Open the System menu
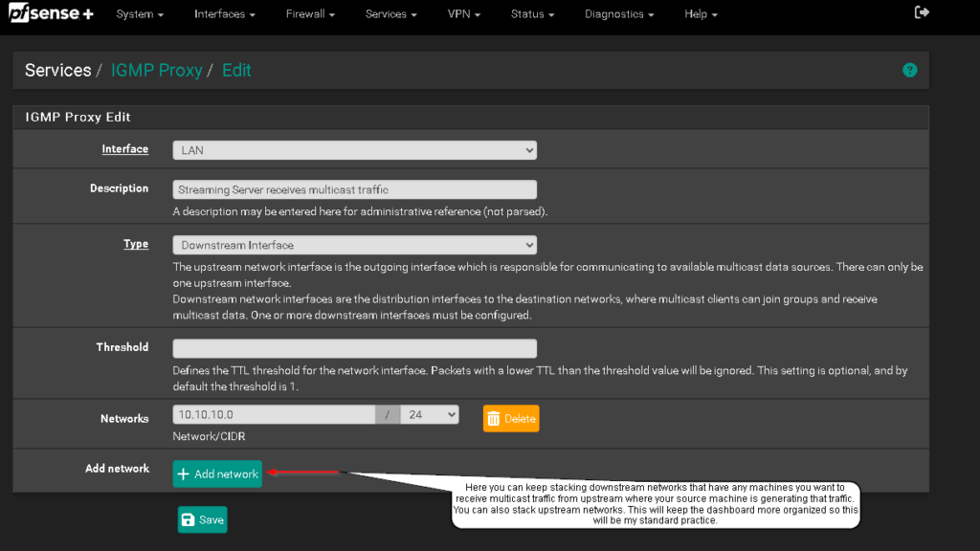980x551 pixels. click(x=140, y=14)
